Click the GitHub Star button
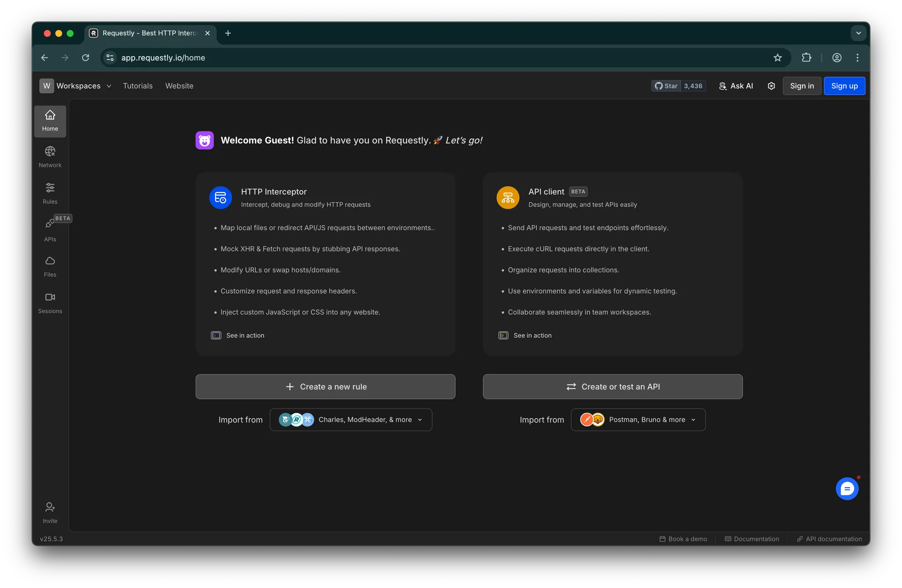902x588 pixels. [x=666, y=86]
